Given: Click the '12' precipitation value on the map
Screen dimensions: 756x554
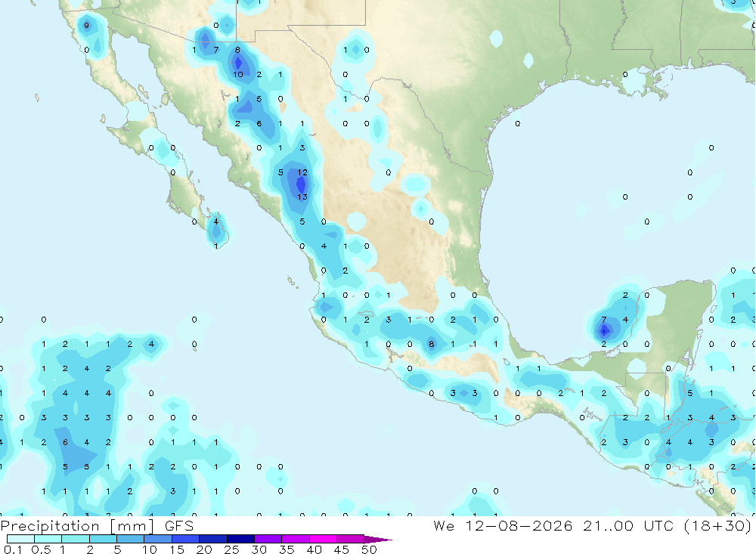Looking at the screenshot, I should [x=302, y=172].
